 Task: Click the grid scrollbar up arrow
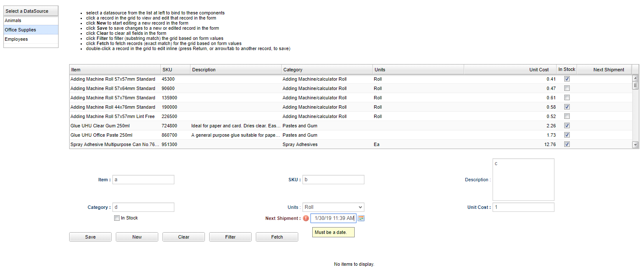[x=636, y=78]
